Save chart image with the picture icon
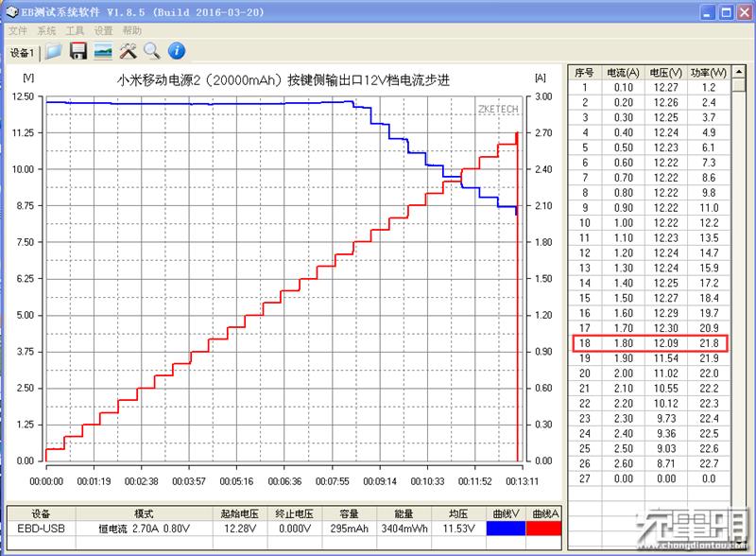This screenshot has width=756, height=556. pos(103,51)
